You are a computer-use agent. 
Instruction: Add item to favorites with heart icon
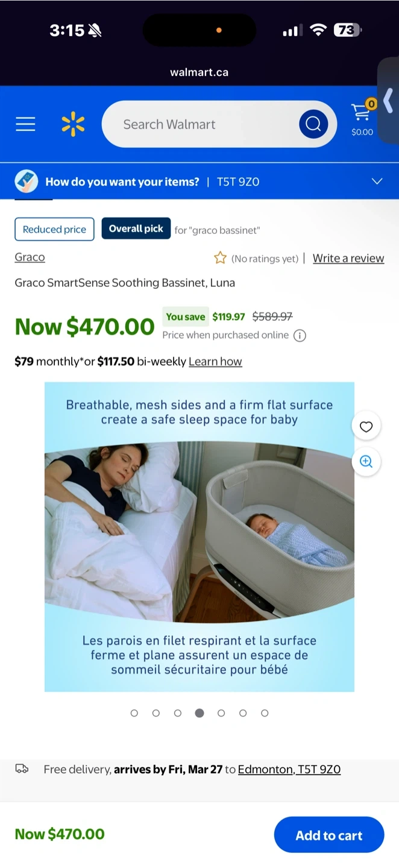[x=366, y=427]
